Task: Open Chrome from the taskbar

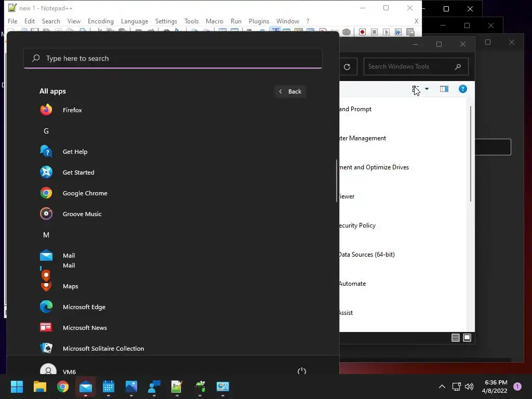Action: click(63, 387)
